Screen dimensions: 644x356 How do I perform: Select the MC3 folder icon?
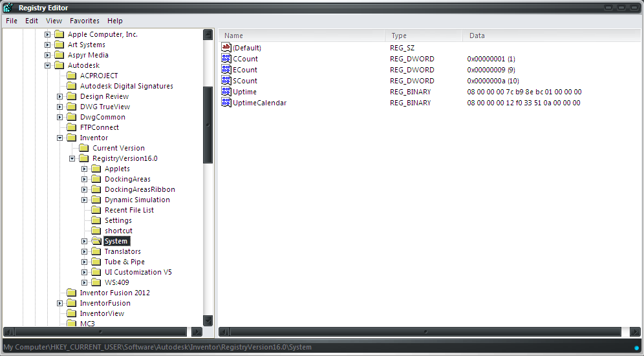tap(72, 323)
